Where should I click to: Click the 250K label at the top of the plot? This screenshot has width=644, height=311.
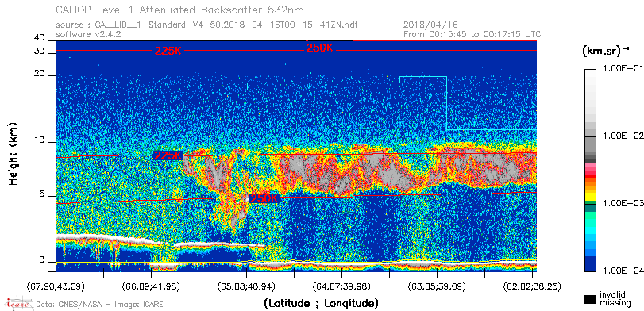click(319, 48)
